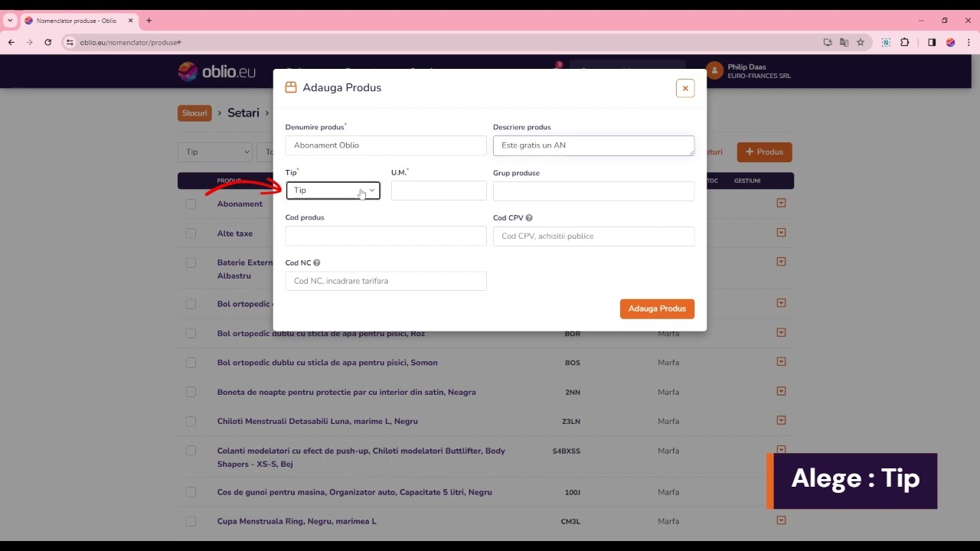This screenshot has width=980, height=551.
Task: Open Bol ortopedic dublu Somon product link
Action: pos(327,363)
